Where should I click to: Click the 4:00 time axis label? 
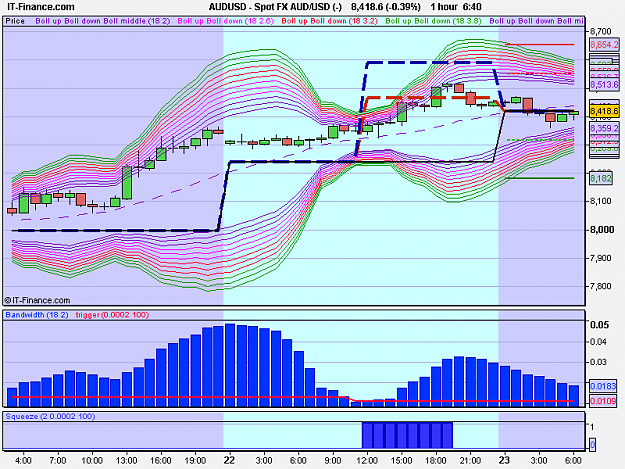(24, 461)
